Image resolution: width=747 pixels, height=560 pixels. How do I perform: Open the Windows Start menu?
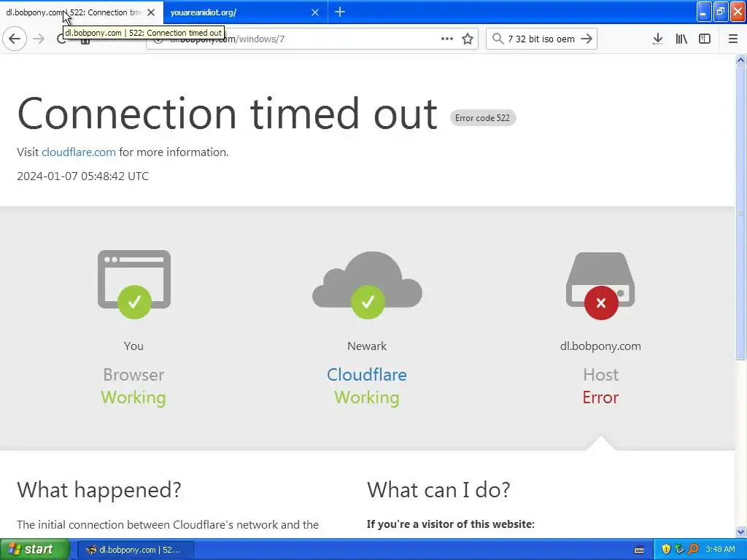point(35,549)
